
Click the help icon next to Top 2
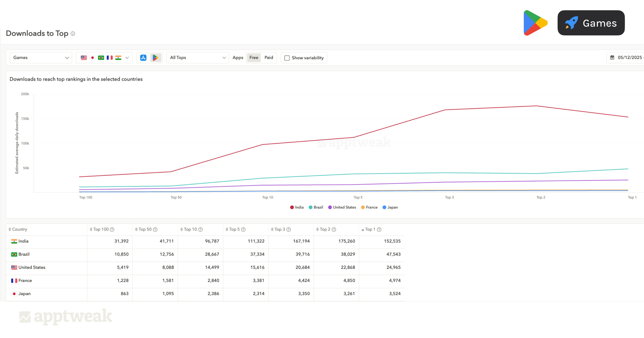334,230
